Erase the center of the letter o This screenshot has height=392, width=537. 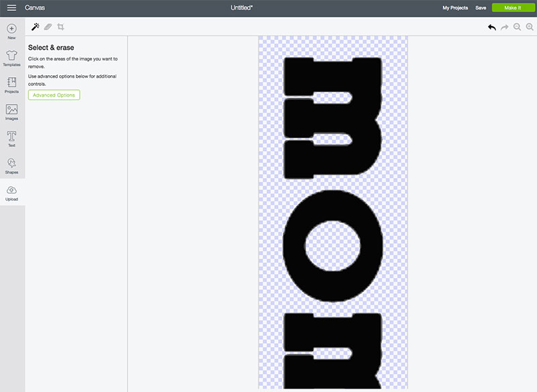point(332,246)
